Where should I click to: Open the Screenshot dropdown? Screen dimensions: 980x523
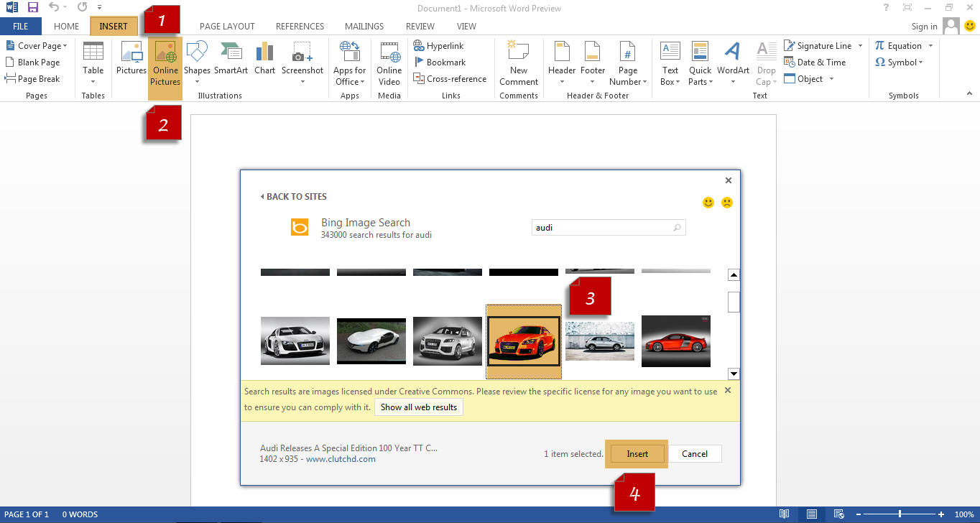302,63
